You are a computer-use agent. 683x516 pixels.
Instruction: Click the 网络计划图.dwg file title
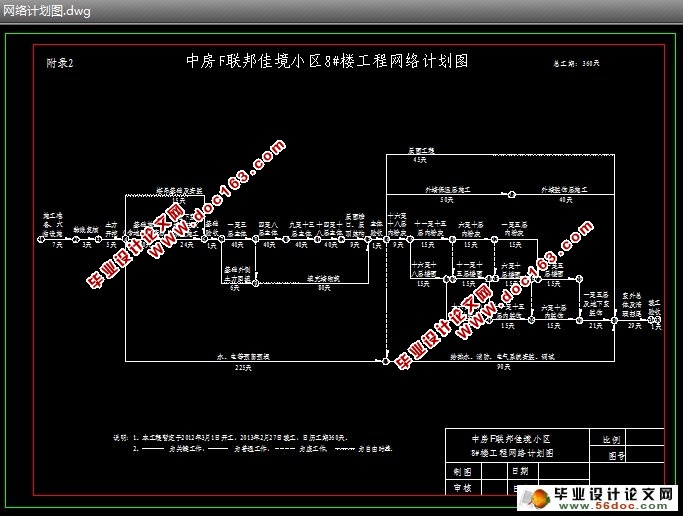47,11
